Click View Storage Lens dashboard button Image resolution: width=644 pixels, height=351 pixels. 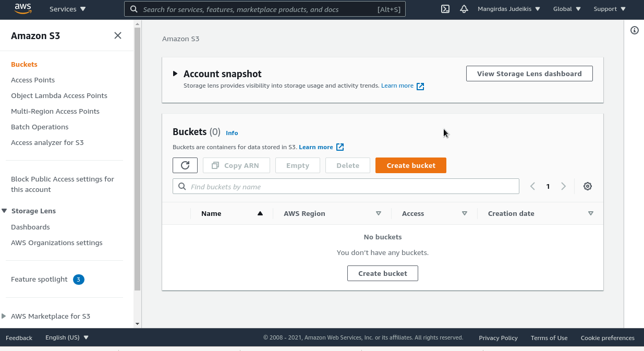[529, 74]
